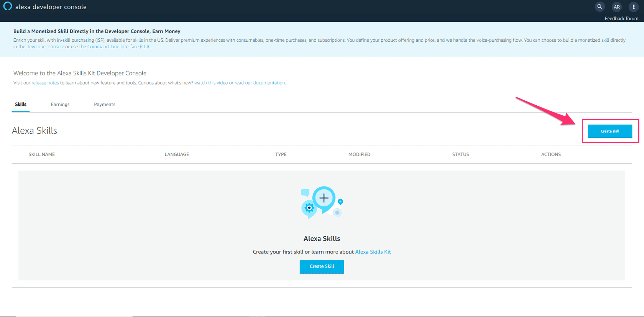Open the release notes link
Image resolution: width=644 pixels, height=317 pixels.
(45, 83)
